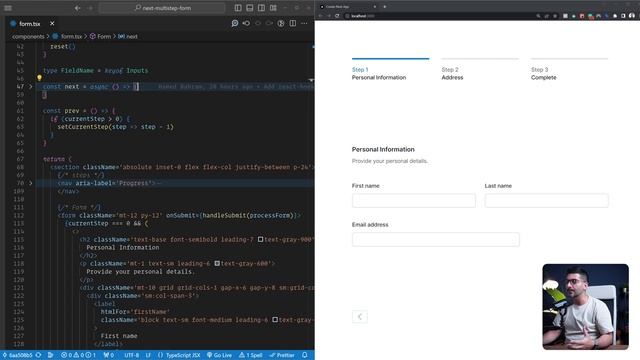The height and width of the screenshot is (360, 640).
Task: Open a new browser tab
Action: (x=384, y=7)
